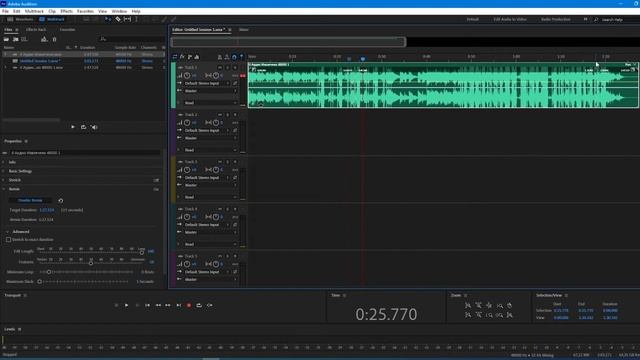Screen dimensions: 640x360
Task: Show Inputs/Outputs section of track headers
Action: click(175, 57)
